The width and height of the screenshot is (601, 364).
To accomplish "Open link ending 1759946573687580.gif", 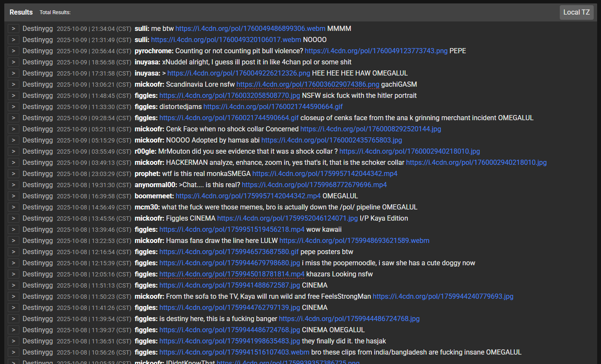I will [229, 252].
